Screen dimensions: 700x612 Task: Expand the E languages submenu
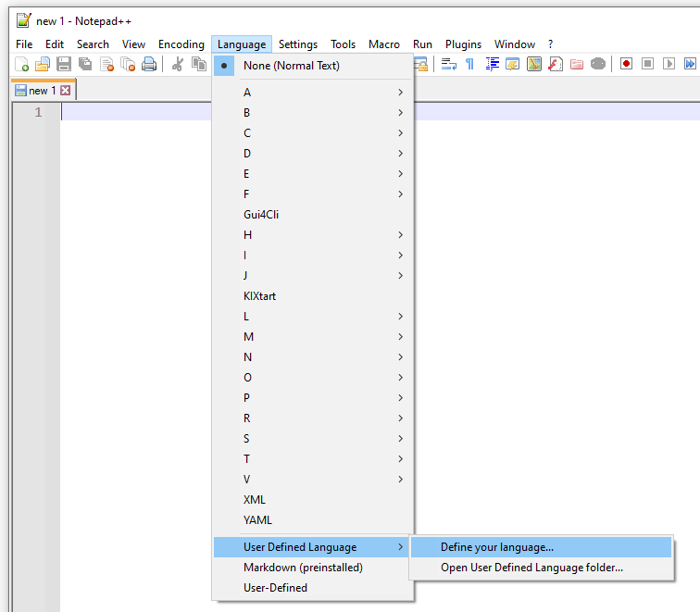(313, 174)
